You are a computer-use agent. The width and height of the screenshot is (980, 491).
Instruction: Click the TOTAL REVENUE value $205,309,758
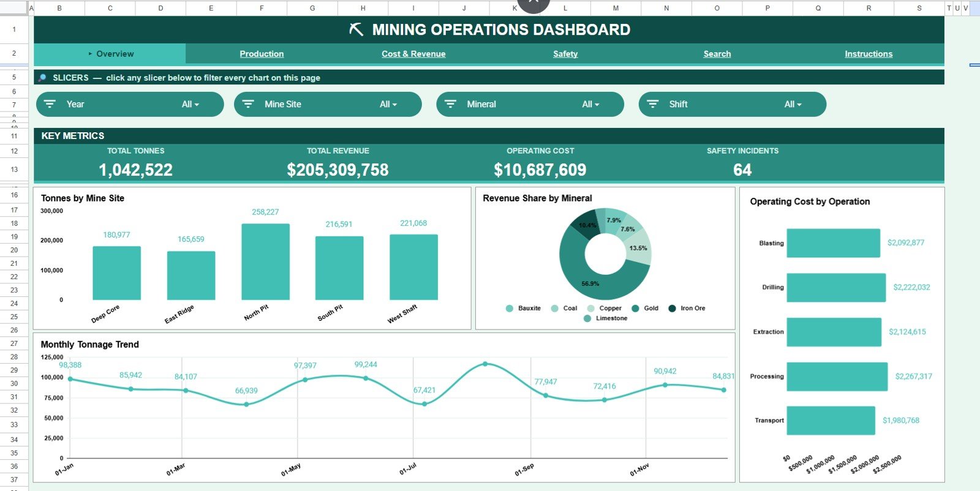338,170
